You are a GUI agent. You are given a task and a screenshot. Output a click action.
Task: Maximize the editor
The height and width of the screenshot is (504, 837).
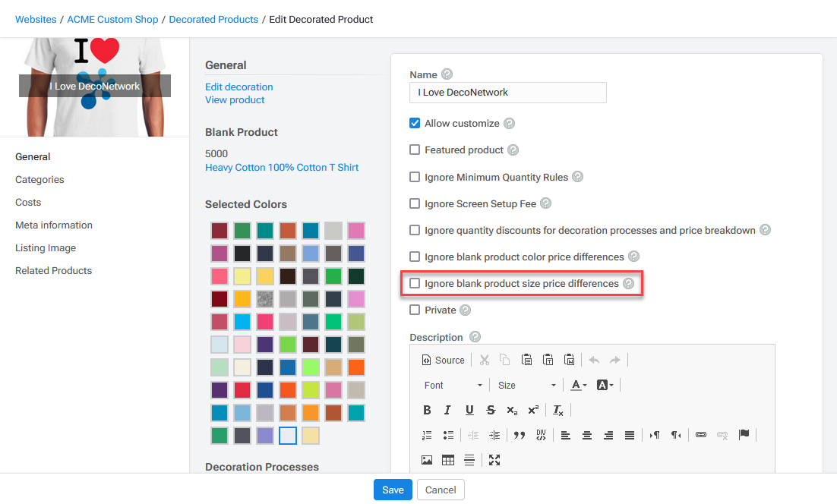[x=494, y=460]
